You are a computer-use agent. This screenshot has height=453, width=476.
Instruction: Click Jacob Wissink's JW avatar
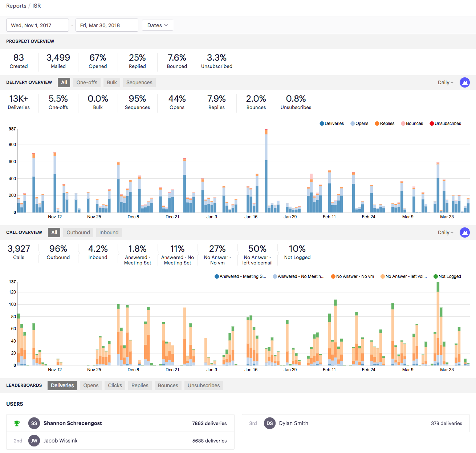tap(34, 441)
